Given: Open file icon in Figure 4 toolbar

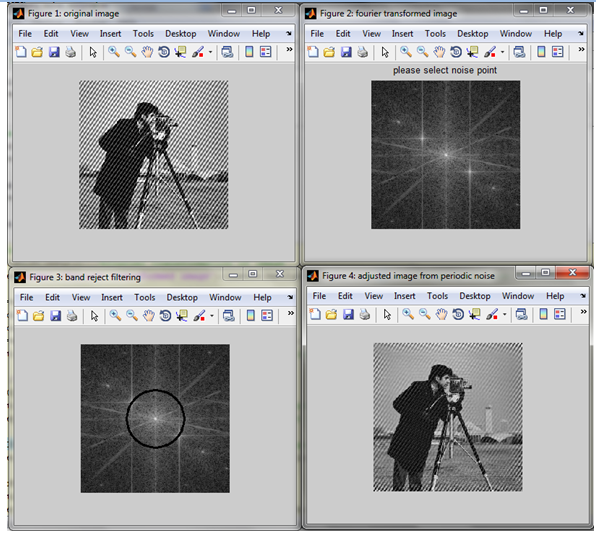Looking at the screenshot, I should coord(331,314).
